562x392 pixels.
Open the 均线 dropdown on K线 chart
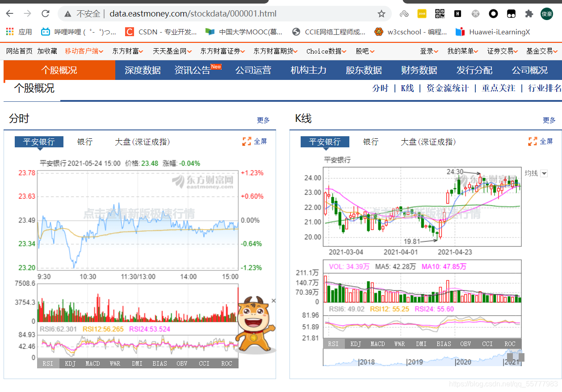(544, 173)
